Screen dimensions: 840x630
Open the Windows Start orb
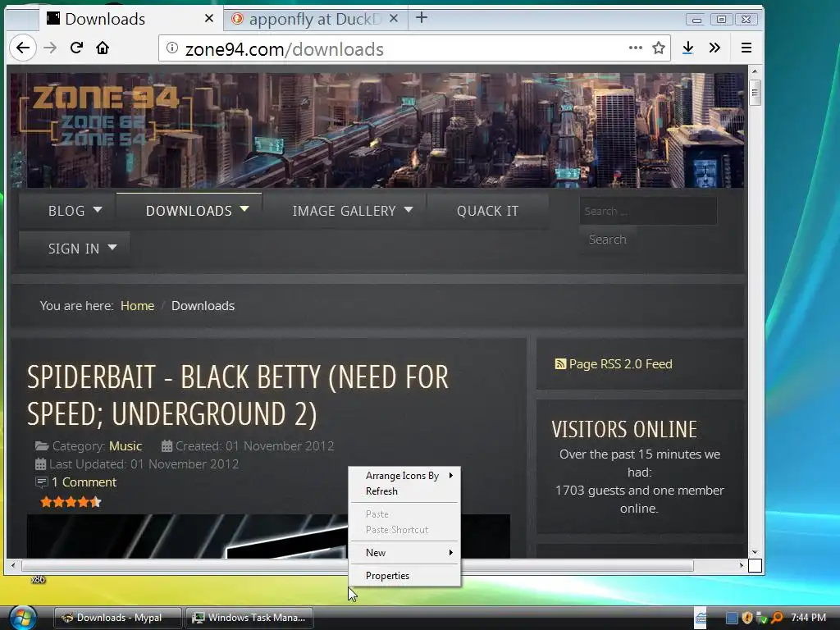click(x=22, y=619)
